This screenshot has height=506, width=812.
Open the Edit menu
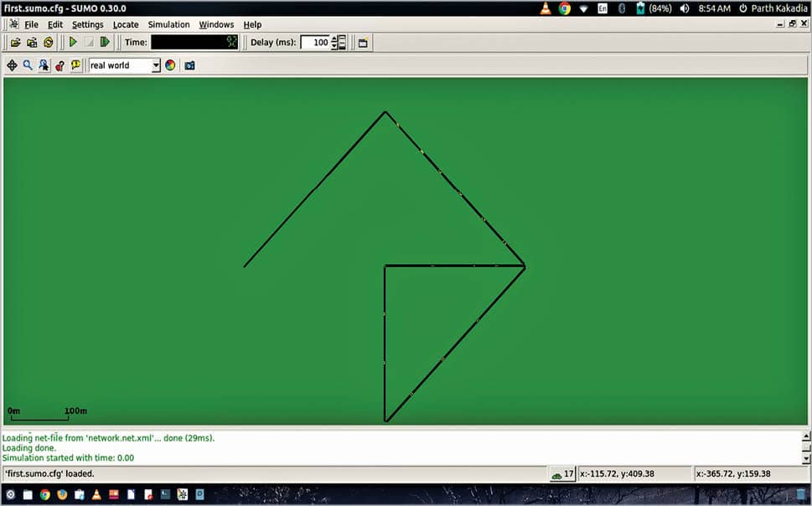tap(55, 24)
